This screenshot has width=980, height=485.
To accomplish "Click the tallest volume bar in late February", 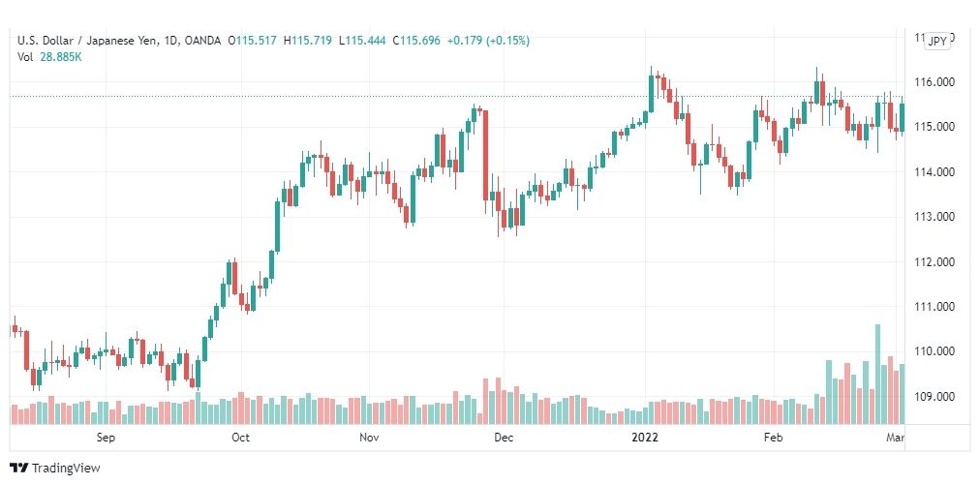I will [x=877, y=375].
